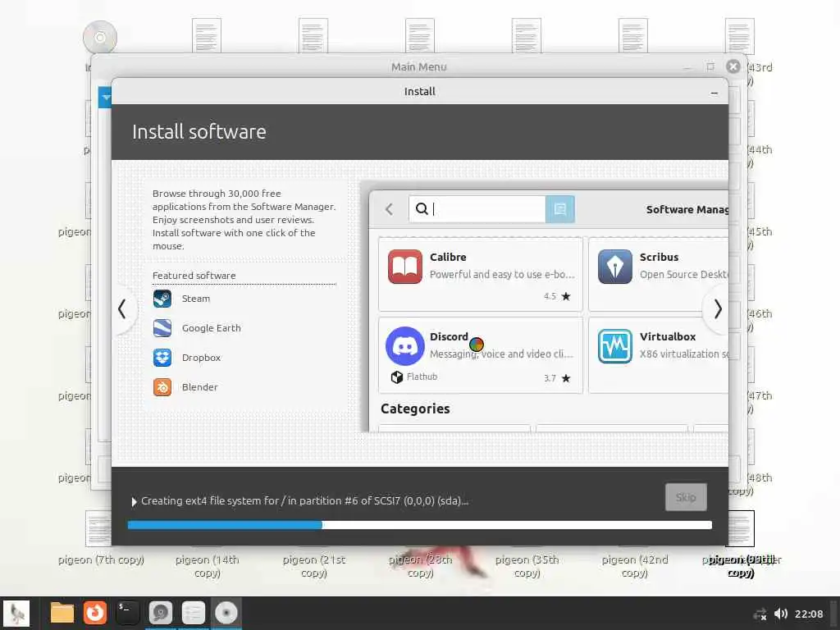Click the Virtualbox app icon
This screenshot has width=840, height=630.
tap(615, 346)
